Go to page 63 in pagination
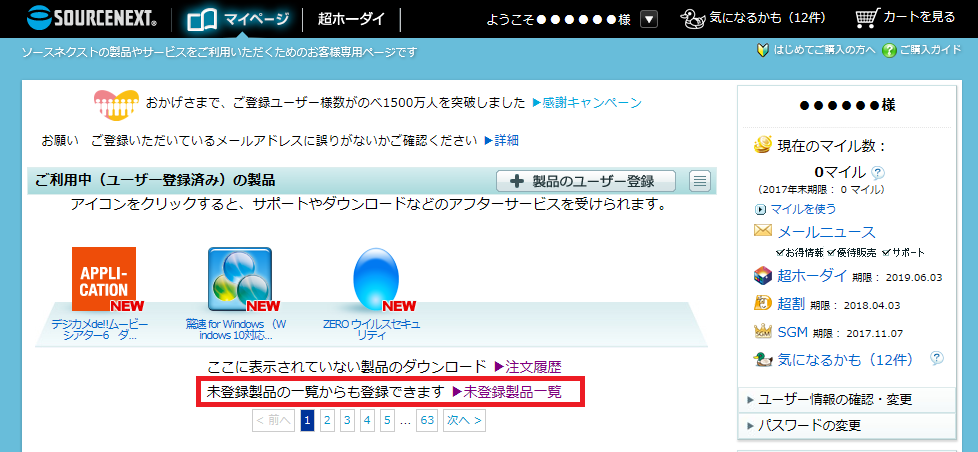This screenshot has width=978, height=452. tap(427, 420)
